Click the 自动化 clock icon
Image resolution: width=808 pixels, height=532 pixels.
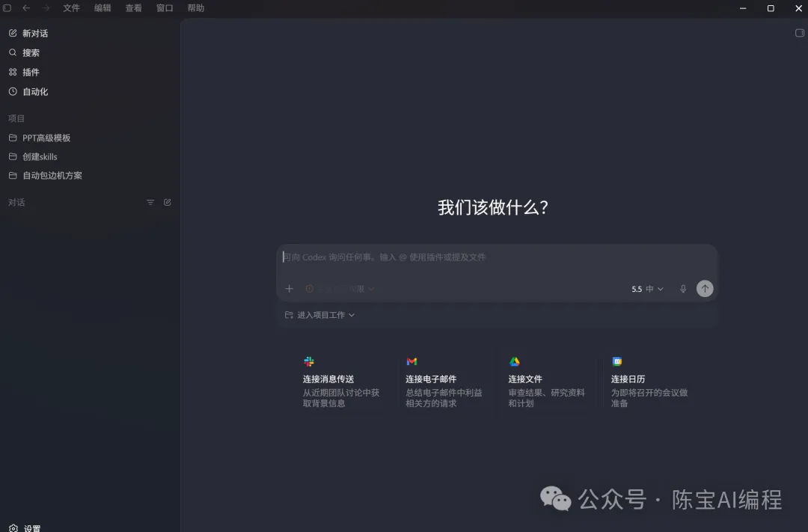[13, 92]
